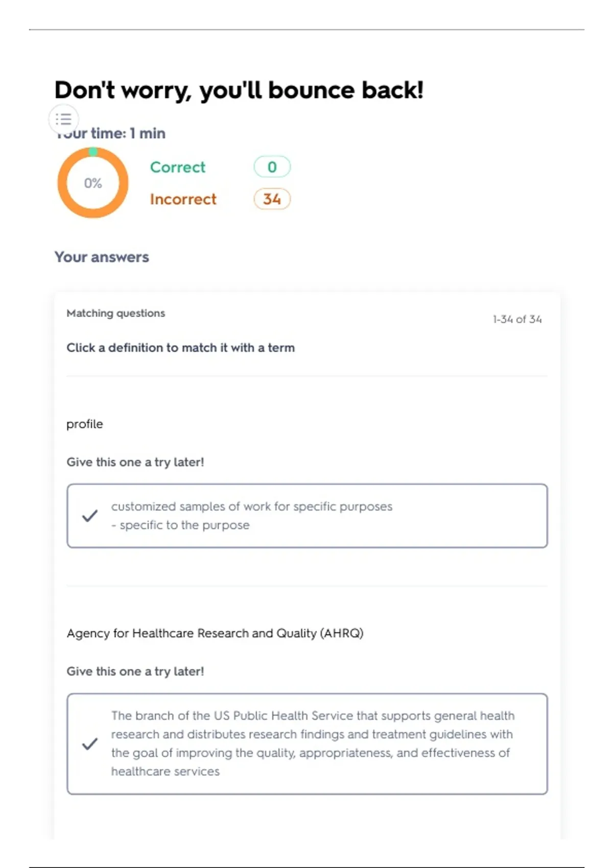
Task: Open the list menu icon near the time label
Action: click(64, 119)
